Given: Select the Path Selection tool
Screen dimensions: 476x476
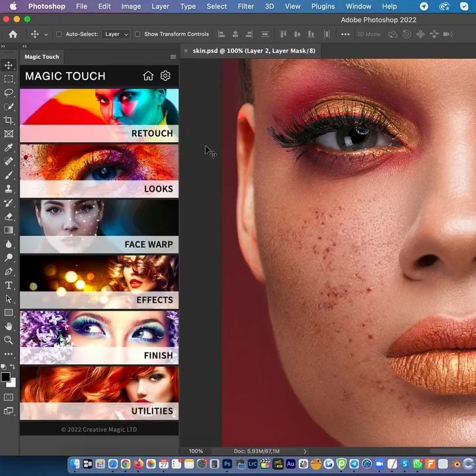Looking at the screenshot, I should 9,299.
